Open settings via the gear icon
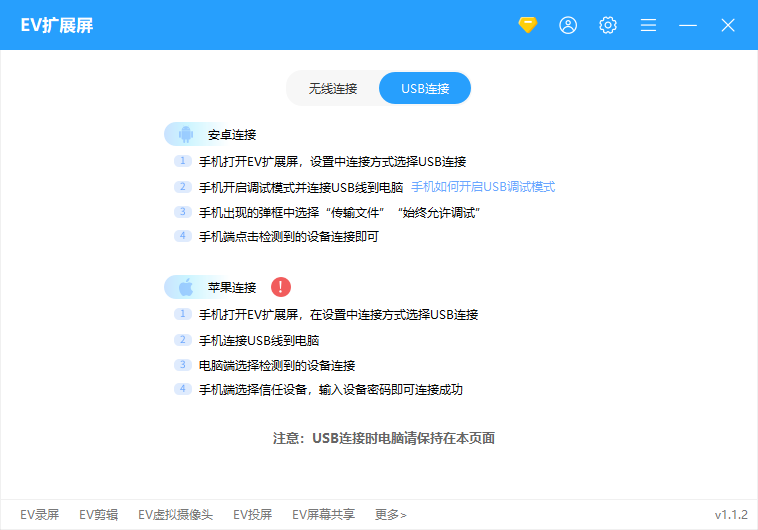Image resolution: width=758 pixels, height=530 pixels. click(x=608, y=25)
